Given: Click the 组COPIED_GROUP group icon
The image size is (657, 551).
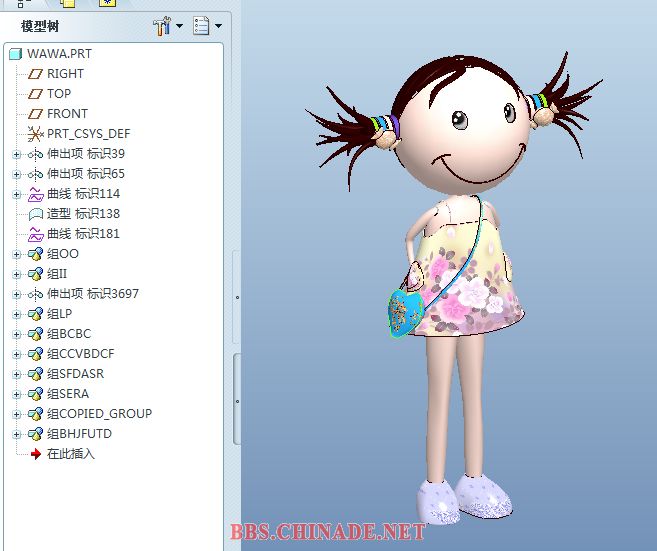Looking at the screenshot, I should coord(35,414).
